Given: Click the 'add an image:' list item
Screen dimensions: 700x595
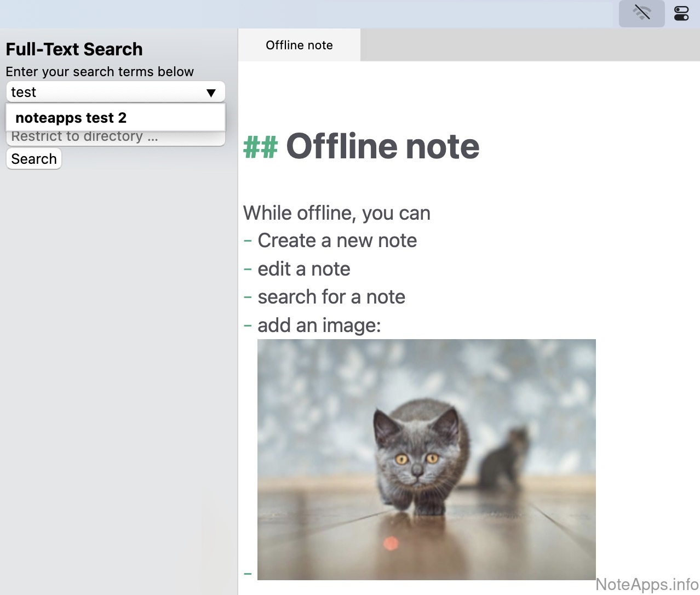Looking at the screenshot, I should pyautogui.click(x=319, y=325).
